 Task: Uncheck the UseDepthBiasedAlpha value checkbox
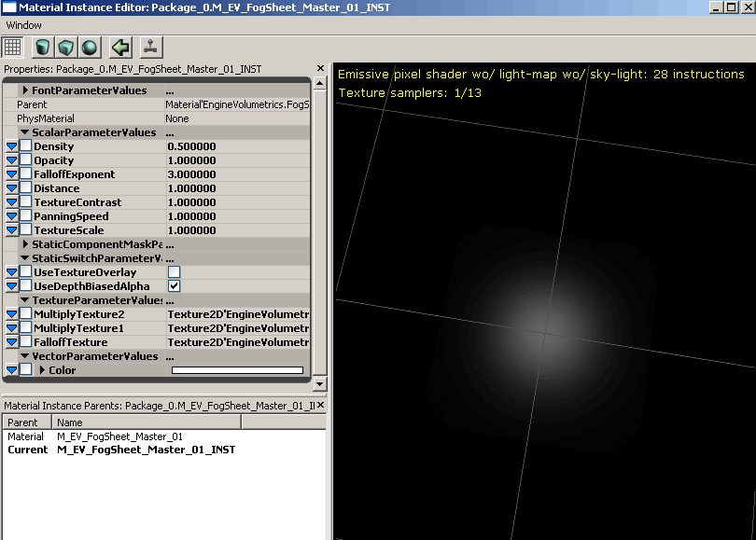[x=174, y=286]
